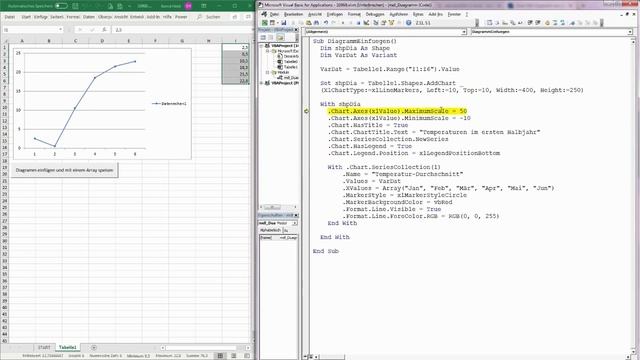Select cell I1 containing 2,3

[236, 47]
